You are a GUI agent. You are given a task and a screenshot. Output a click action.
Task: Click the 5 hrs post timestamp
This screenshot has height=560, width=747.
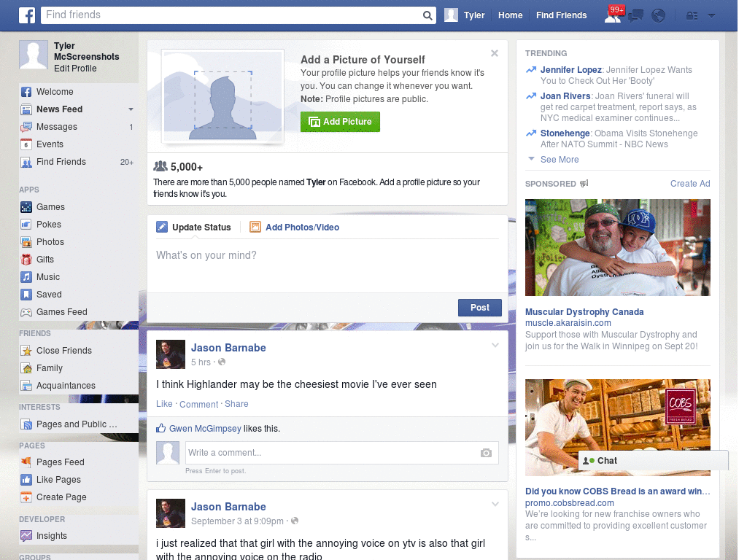201,362
